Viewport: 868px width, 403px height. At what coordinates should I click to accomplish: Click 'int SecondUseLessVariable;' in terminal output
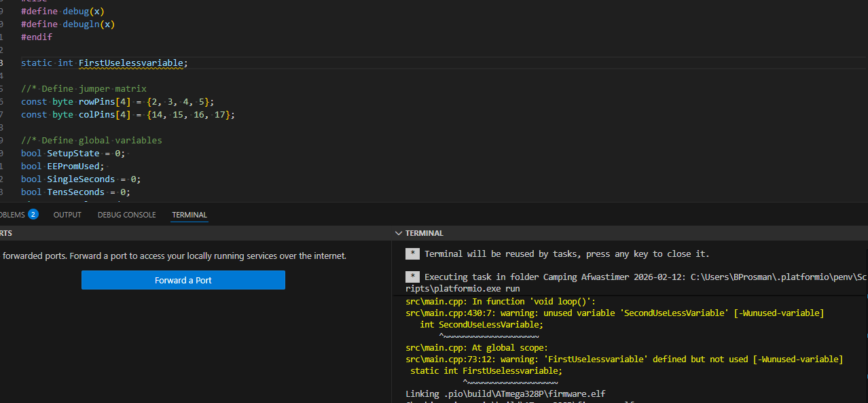click(x=482, y=324)
